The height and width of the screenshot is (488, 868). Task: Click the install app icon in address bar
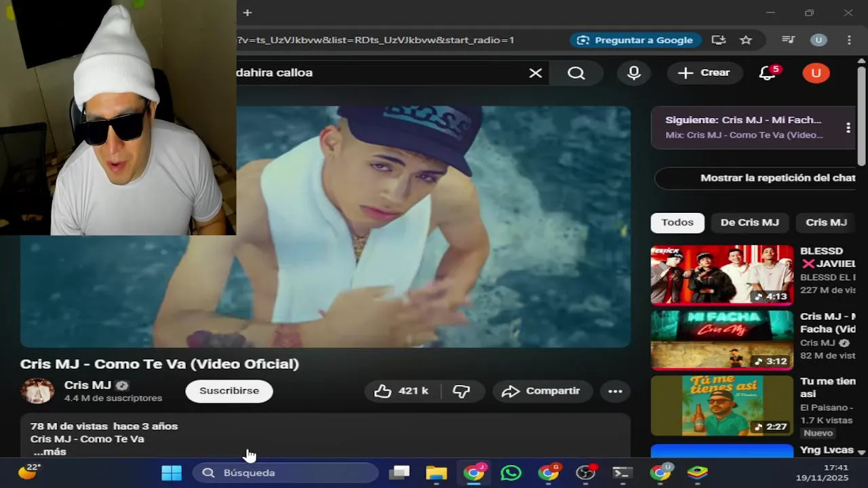coord(719,40)
